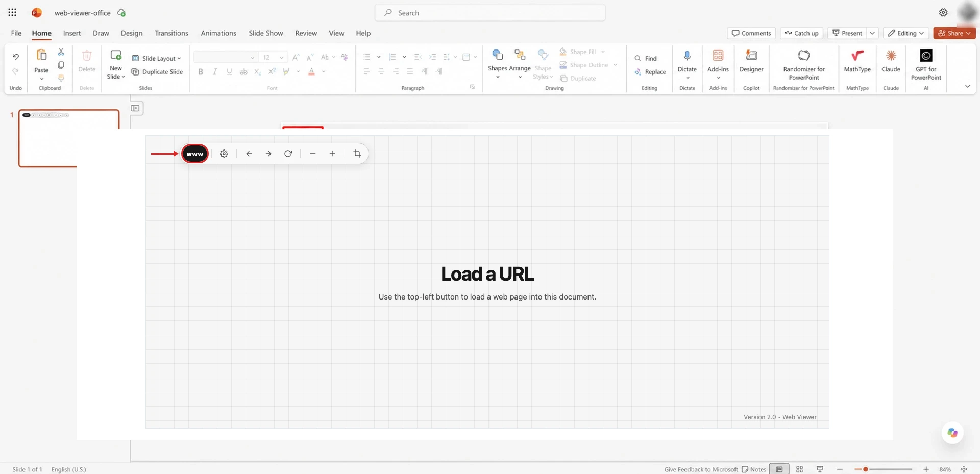This screenshot has width=980, height=474.
Task: Expand the ribbon display options chevron
Action: [x=967, y=86]
